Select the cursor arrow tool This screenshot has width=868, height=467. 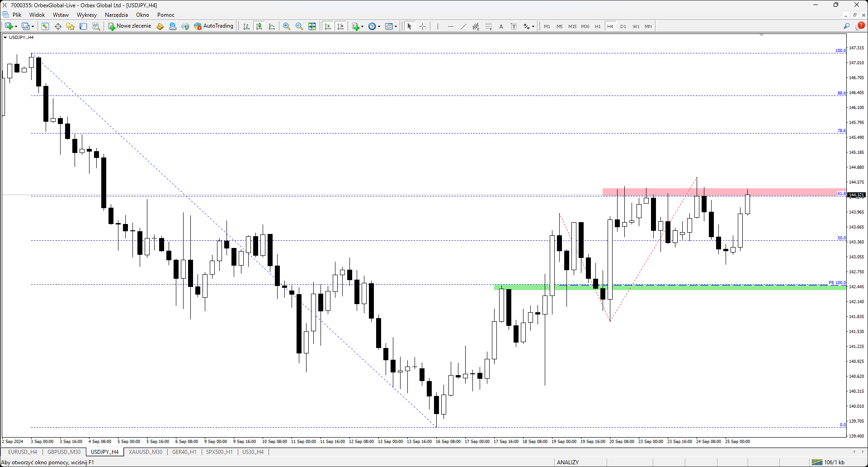point(410,26)
